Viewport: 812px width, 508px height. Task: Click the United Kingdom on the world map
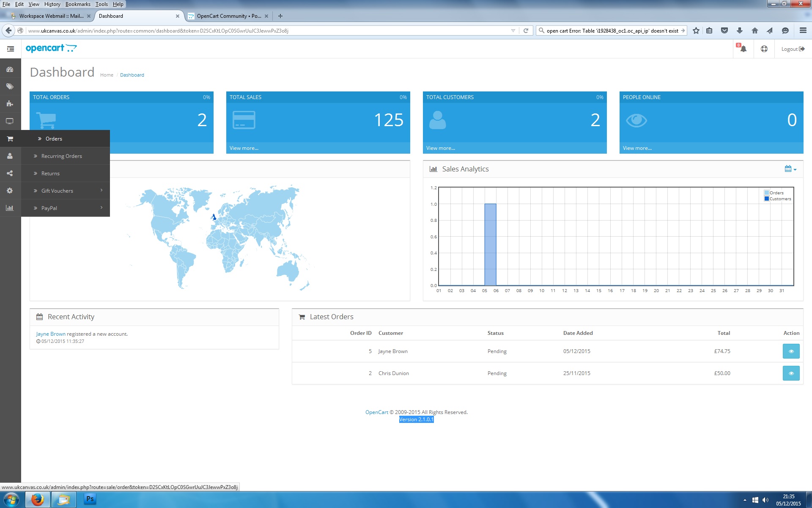tap(214, 217)
